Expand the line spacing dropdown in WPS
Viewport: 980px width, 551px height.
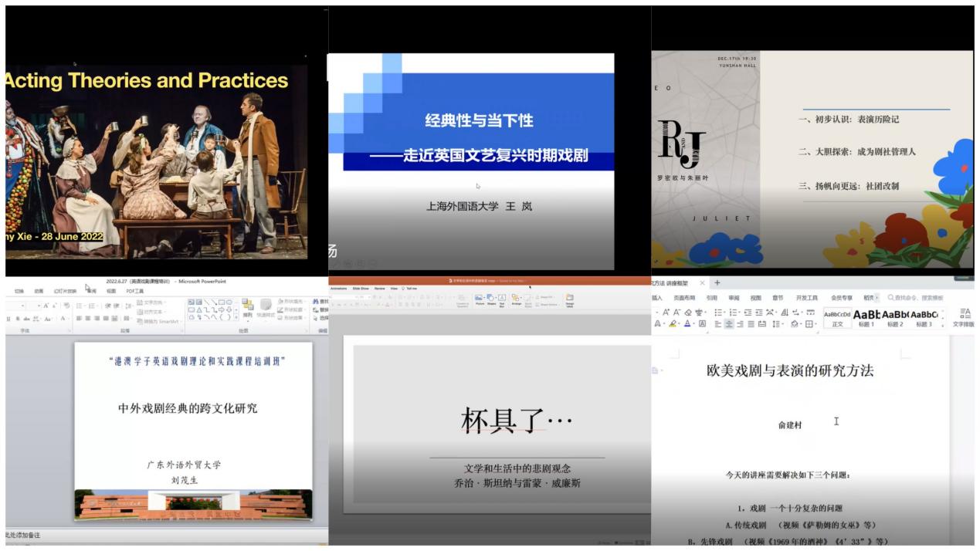click(x=784, y=324)
